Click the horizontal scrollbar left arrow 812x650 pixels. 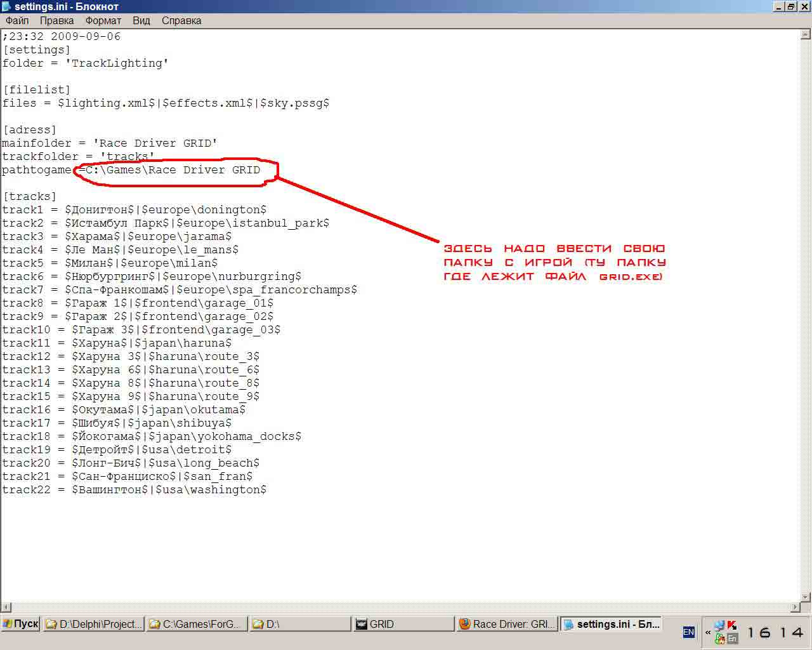tap(6, 607)
